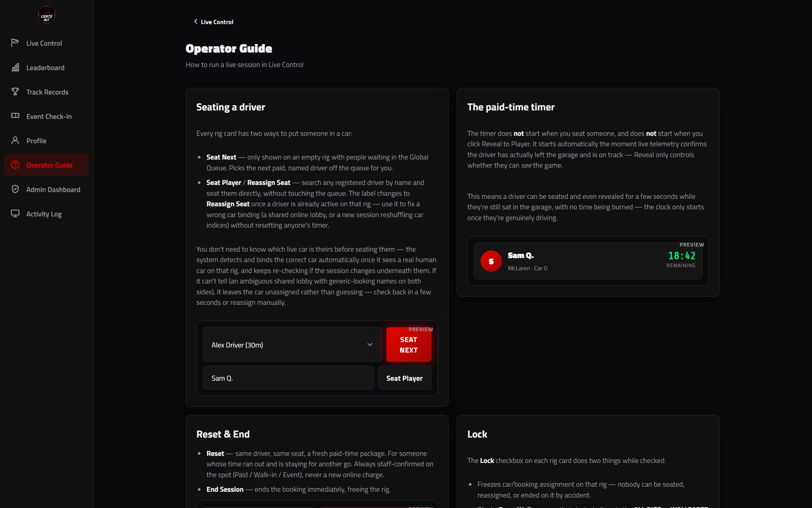This screenshot has width=812, height=508.
Task: Click the Sam Q. search input field
Action: [x=288, y=378]
